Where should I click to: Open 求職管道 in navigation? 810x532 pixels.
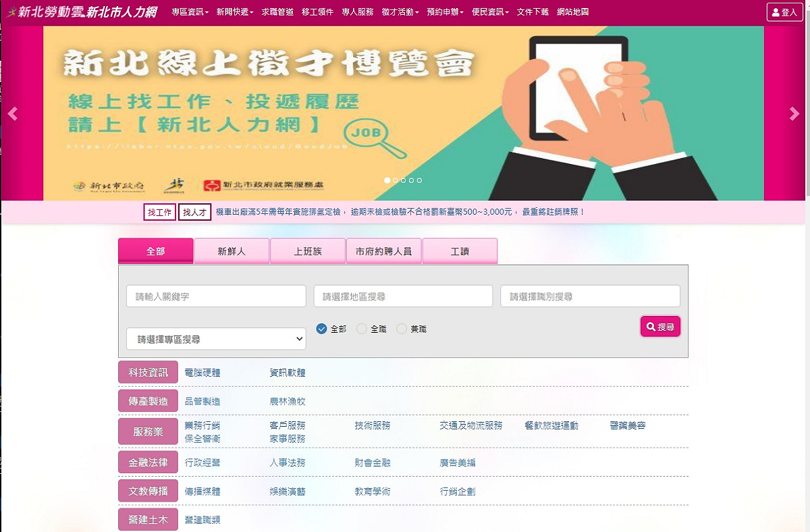tap(277, 12)
